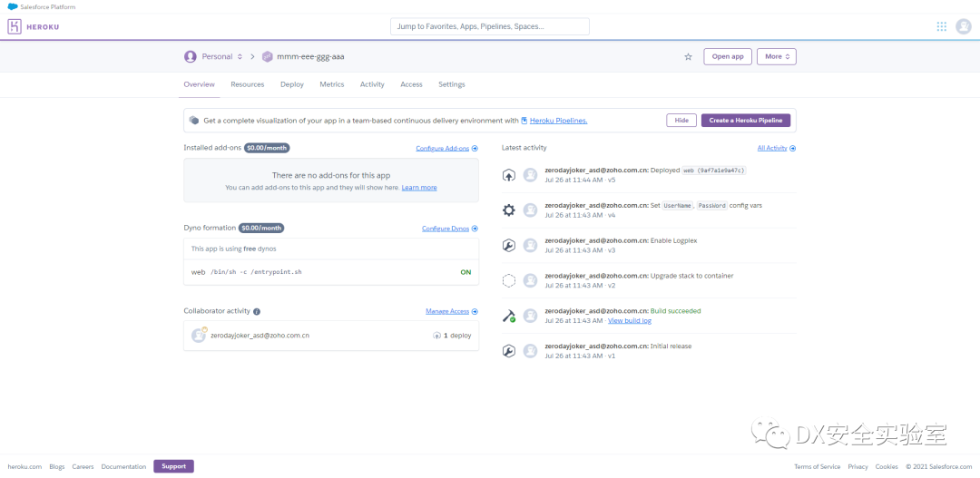The image size is (980, 478).
Task: Open the Documentation footer link
Action: point(123,467)
